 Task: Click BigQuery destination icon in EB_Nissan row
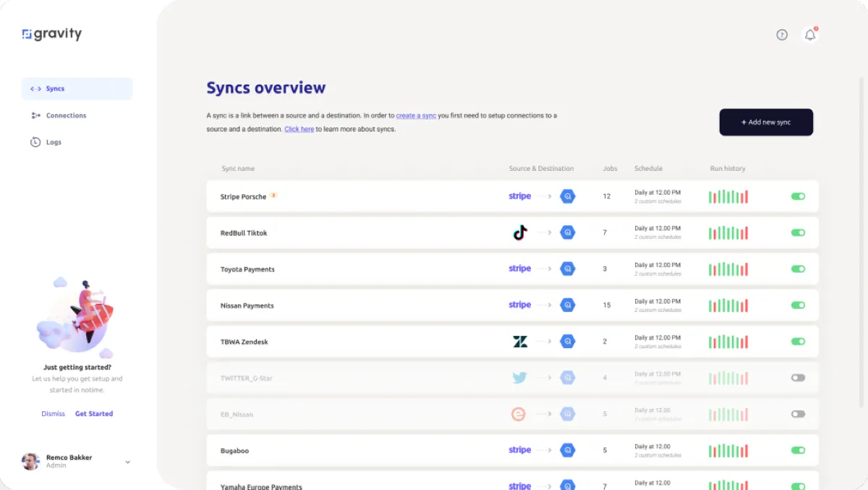[x=568, y=414]
